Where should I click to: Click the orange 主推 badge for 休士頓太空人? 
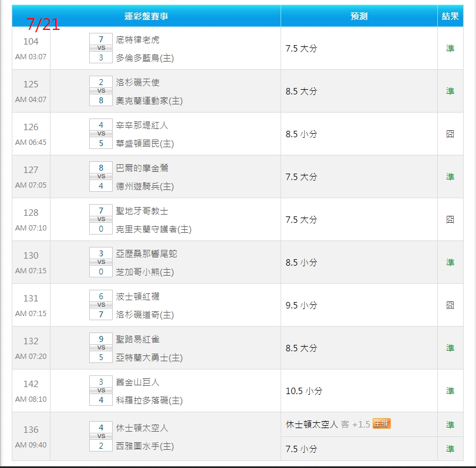tap(382, 423)
